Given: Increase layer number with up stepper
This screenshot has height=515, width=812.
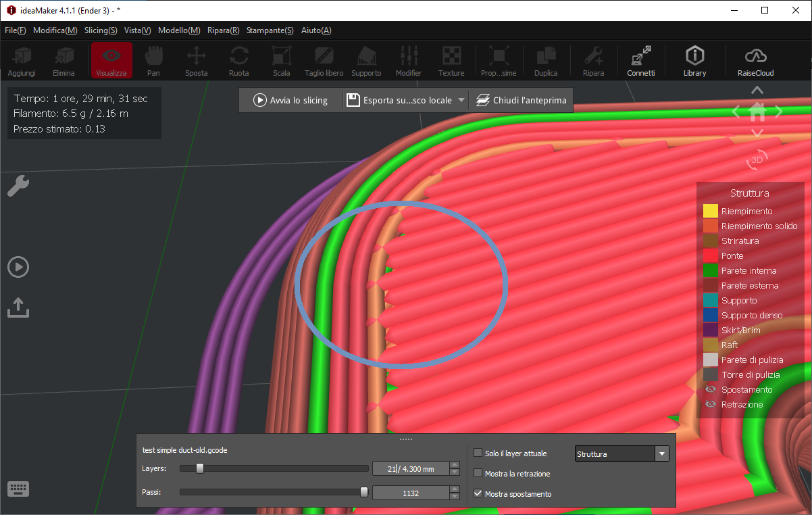Looking at the screenshot, I should click(x=455, y=465).
